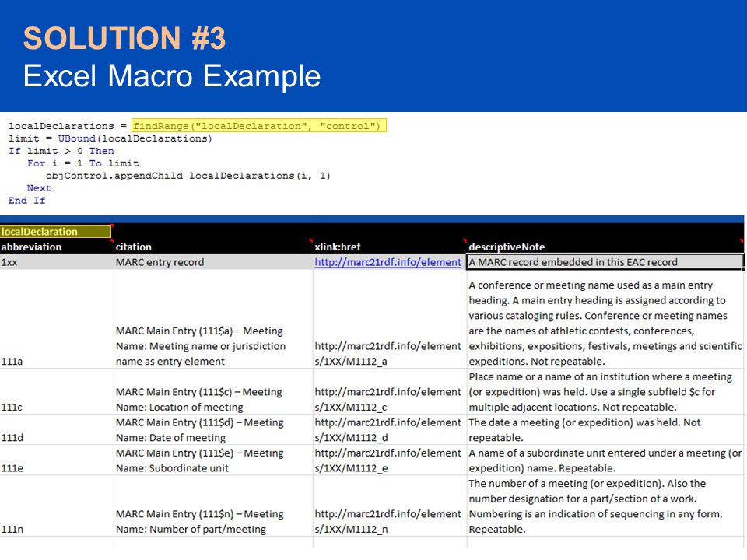Select note cell 'A name of a subordinate unit'
The width and height of the screenshot is (747, 560).
(x=605, y=460)
